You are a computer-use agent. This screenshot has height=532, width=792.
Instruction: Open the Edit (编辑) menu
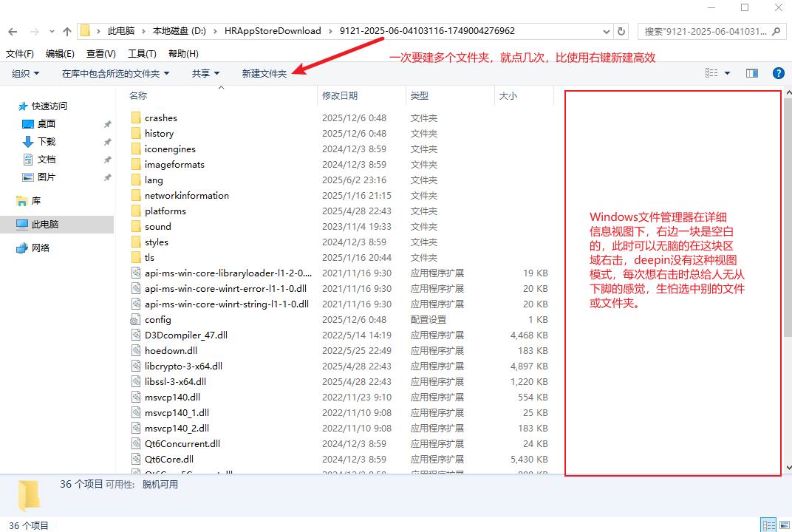click(60, 53)
